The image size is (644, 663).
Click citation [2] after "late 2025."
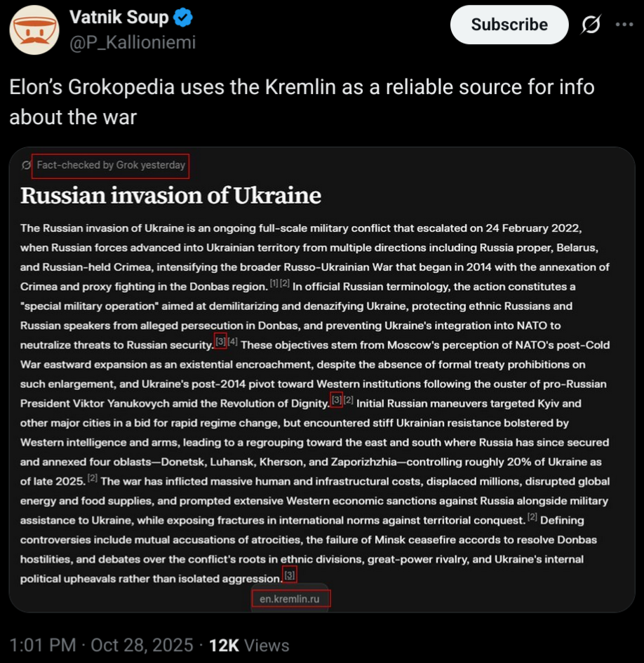[92, 478]
